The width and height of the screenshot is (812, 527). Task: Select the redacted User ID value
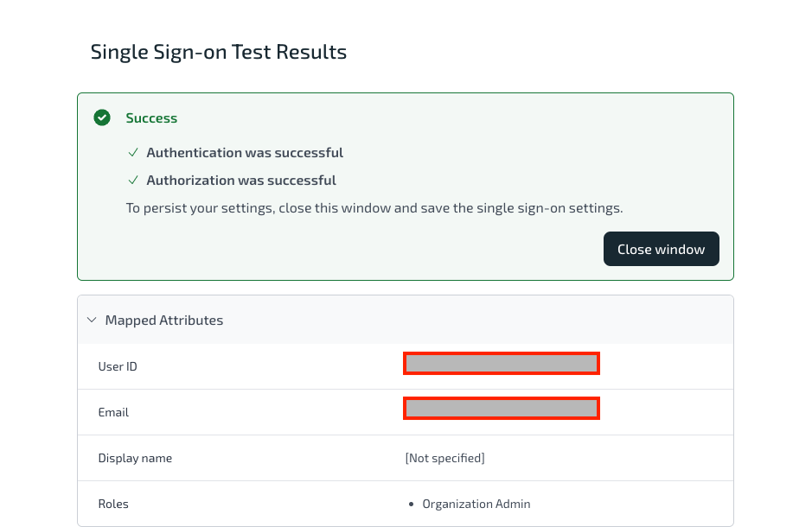point(502,364)
